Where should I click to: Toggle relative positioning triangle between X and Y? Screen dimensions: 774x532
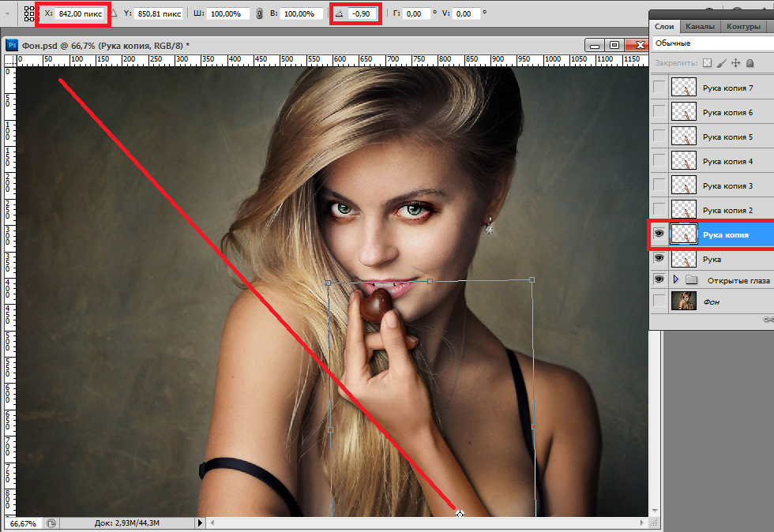tap(114, 13)
